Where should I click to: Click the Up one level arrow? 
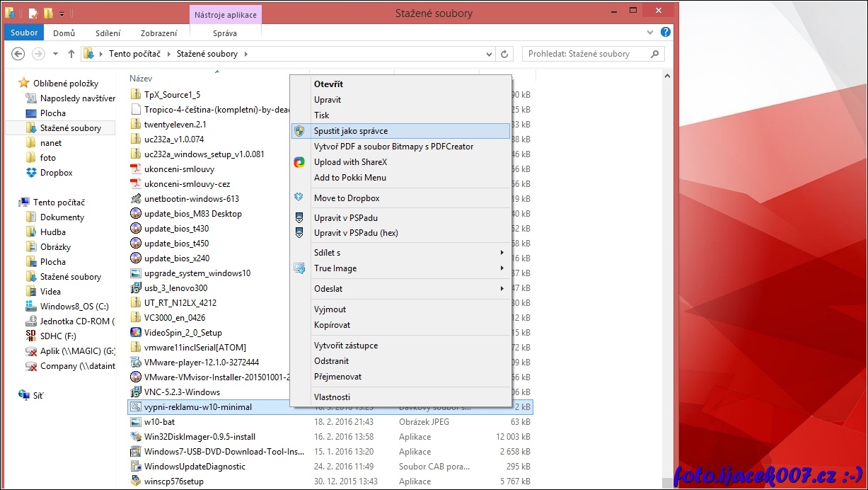point(71,54)
